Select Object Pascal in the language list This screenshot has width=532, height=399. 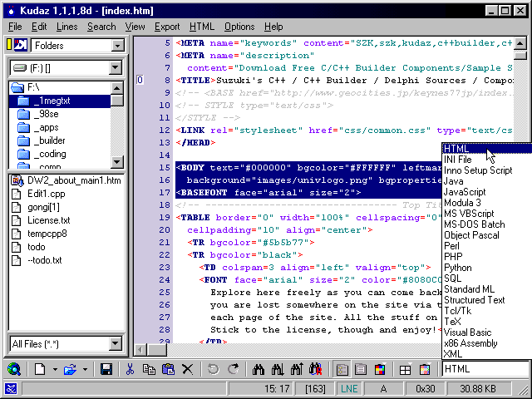point(487,235)
